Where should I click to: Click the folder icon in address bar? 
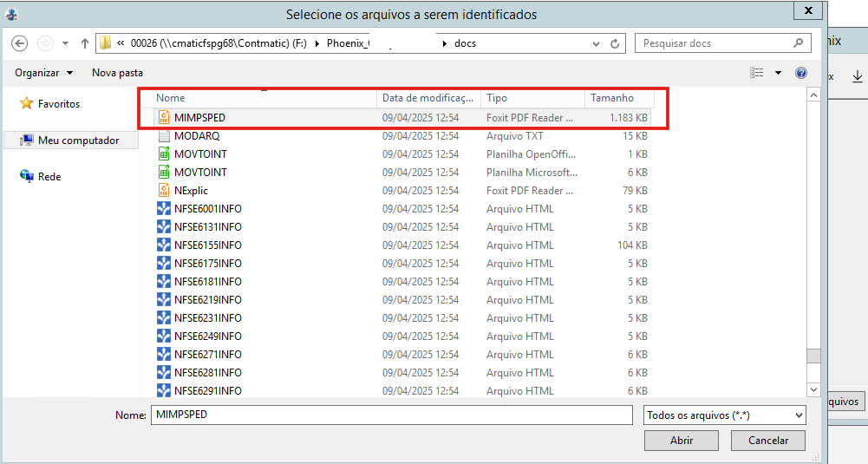(x=105, y=43)
